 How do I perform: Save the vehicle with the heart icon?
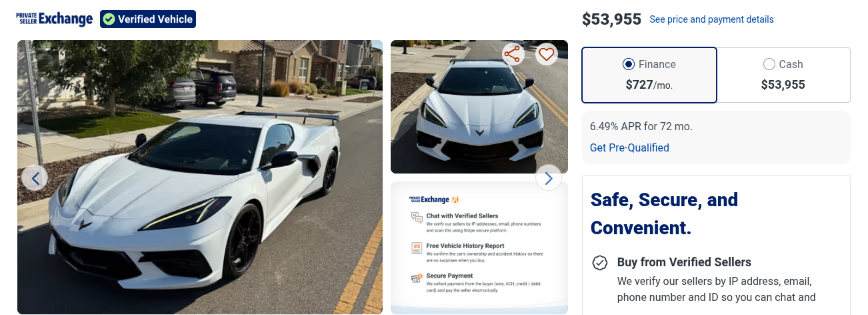pyautogui.click(x=547, y=54)
